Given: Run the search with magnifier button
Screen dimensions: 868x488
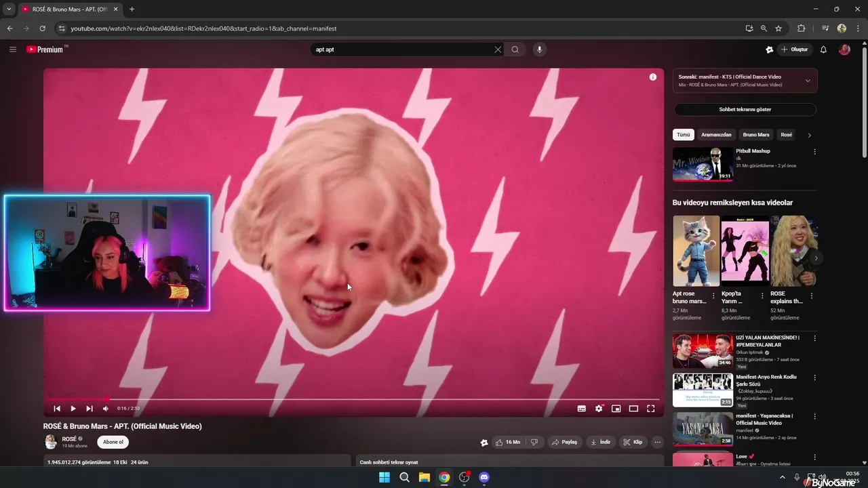Looking at the screenshot, I should (515, 49).
